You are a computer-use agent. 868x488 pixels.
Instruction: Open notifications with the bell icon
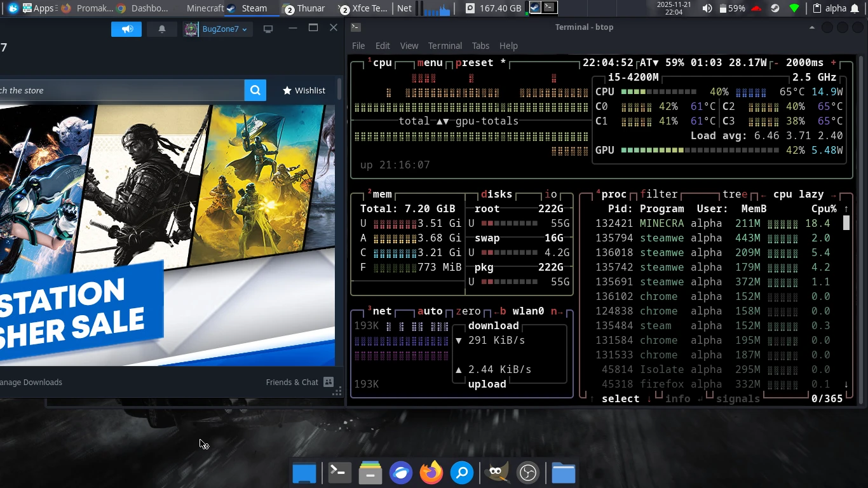point(161,29)
